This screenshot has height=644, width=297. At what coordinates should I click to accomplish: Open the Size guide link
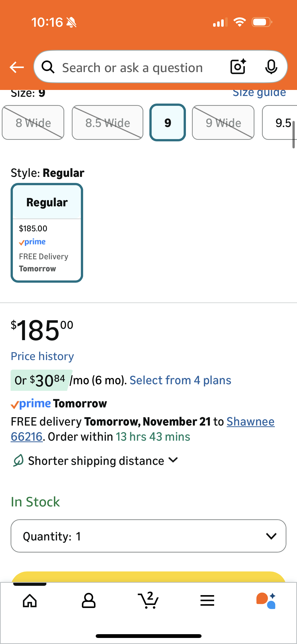click(259, 93)
